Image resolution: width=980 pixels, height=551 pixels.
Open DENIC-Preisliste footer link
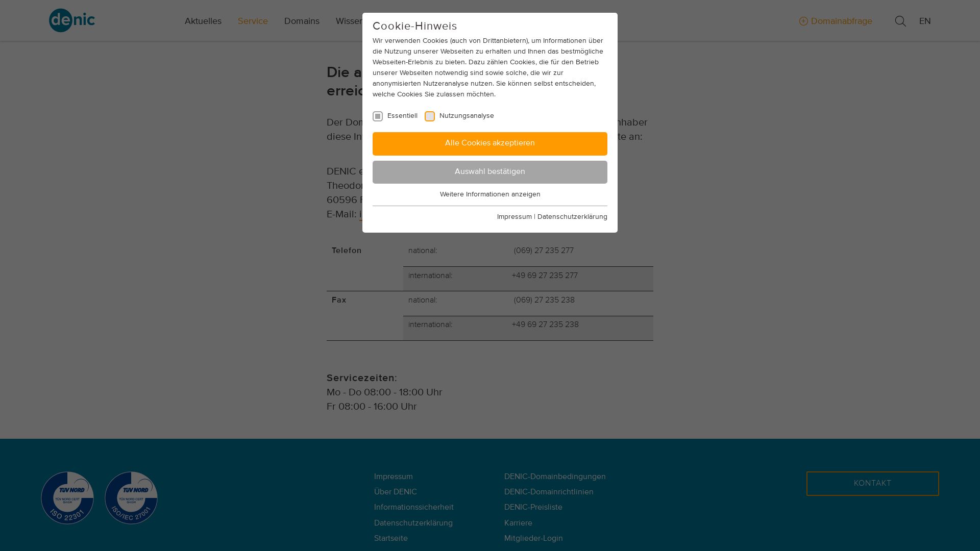533,507
